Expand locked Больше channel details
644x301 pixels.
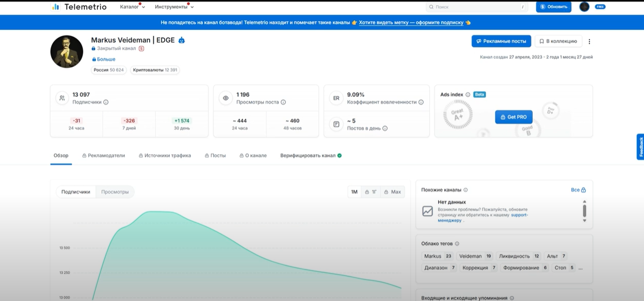click(x=104, y=59)
